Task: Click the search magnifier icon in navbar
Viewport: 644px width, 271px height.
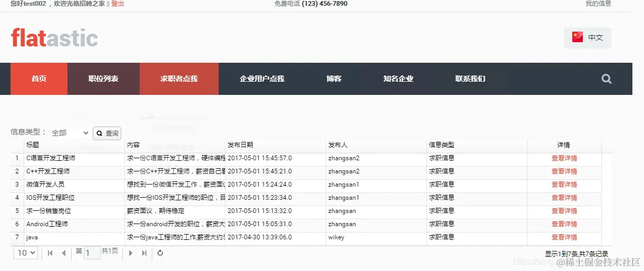Action: point(607,79)
